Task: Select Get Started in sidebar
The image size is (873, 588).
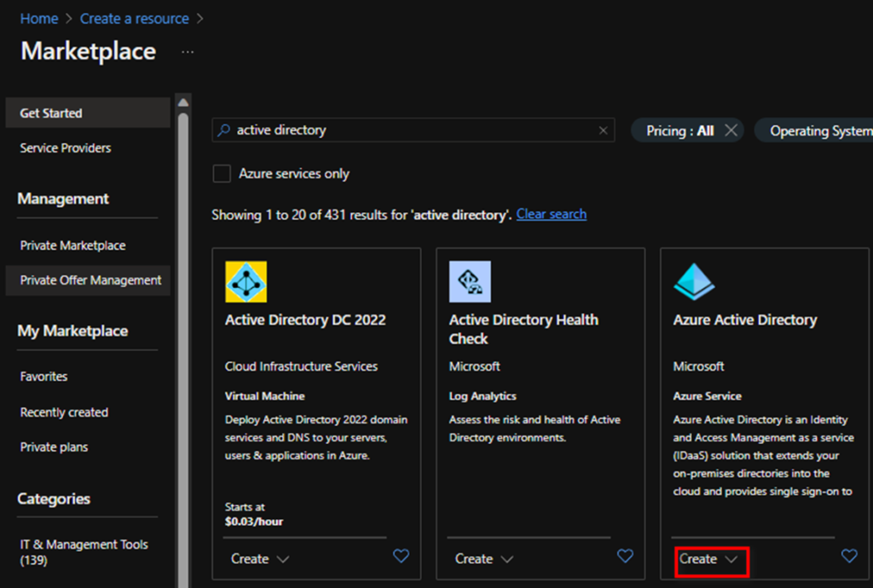Action: (88, 113)
